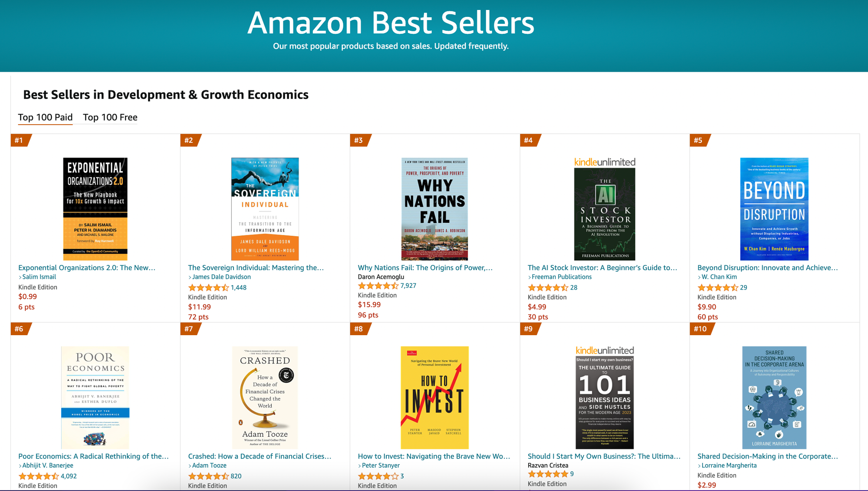View star ratings for Poor Economics
868x491 pixels.
coord(39,476)
